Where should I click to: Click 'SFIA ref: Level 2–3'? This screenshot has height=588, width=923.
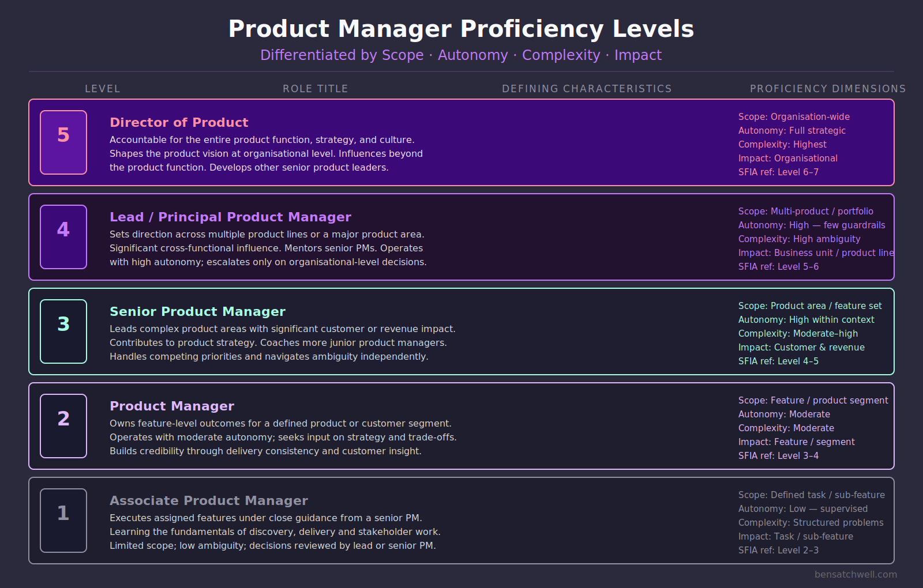click(779, 551)
